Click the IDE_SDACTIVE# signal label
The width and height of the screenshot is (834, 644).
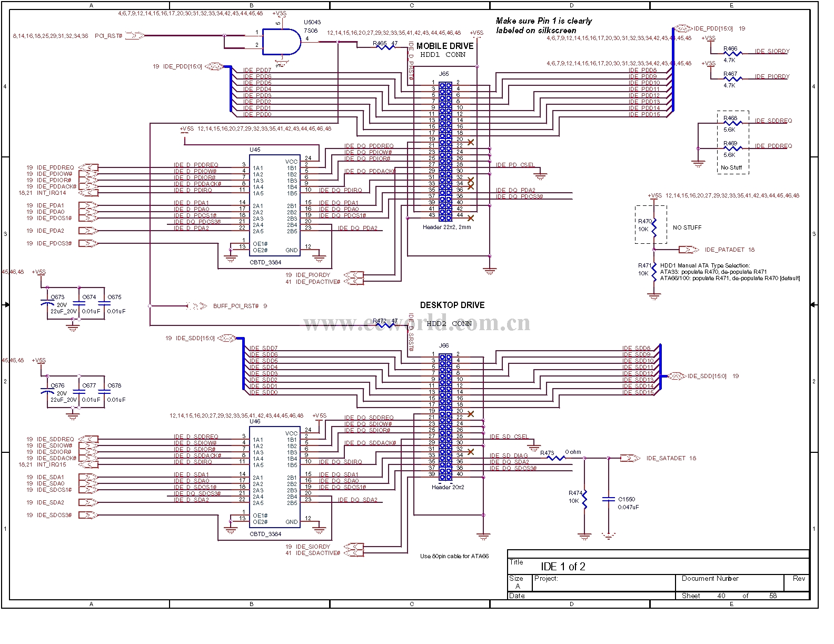(x=318, y=553)
